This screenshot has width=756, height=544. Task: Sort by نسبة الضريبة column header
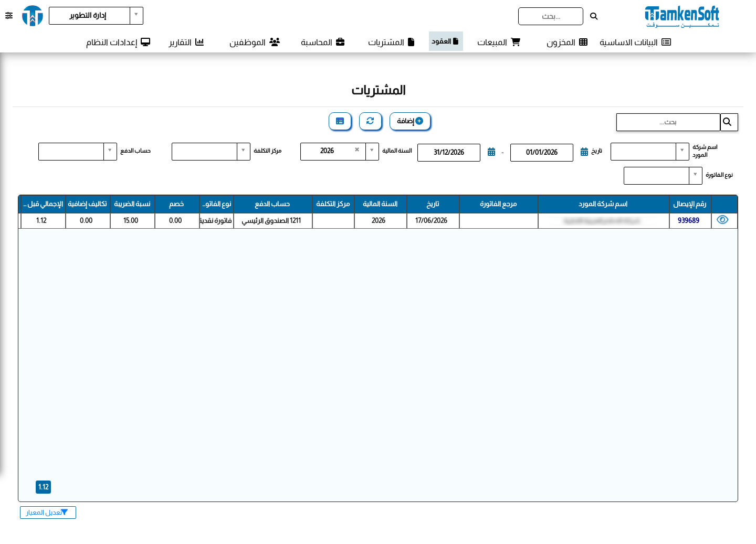coord(132,204)
